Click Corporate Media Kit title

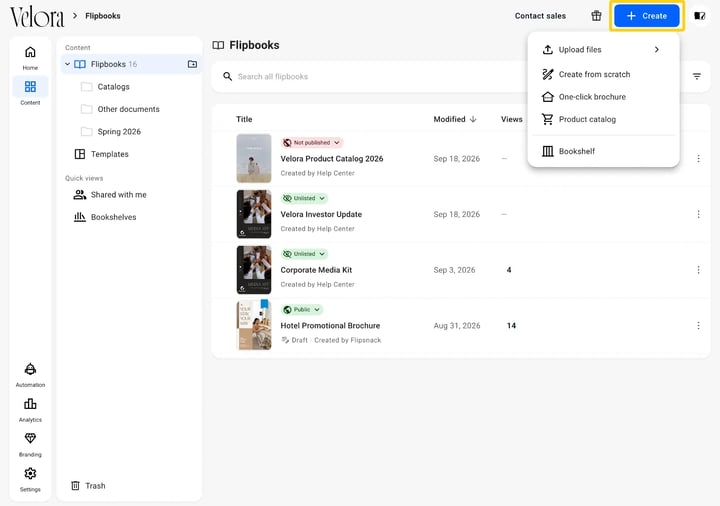coord(316,270)
